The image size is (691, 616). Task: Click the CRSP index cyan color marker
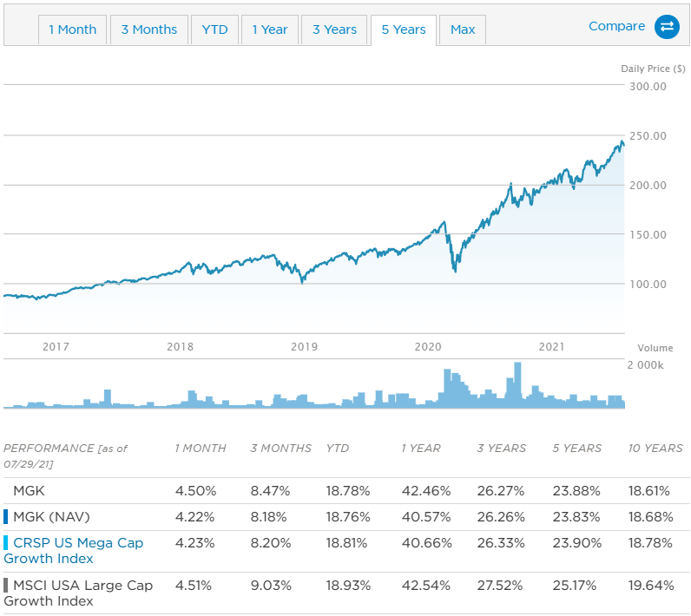tap(6, 542)
